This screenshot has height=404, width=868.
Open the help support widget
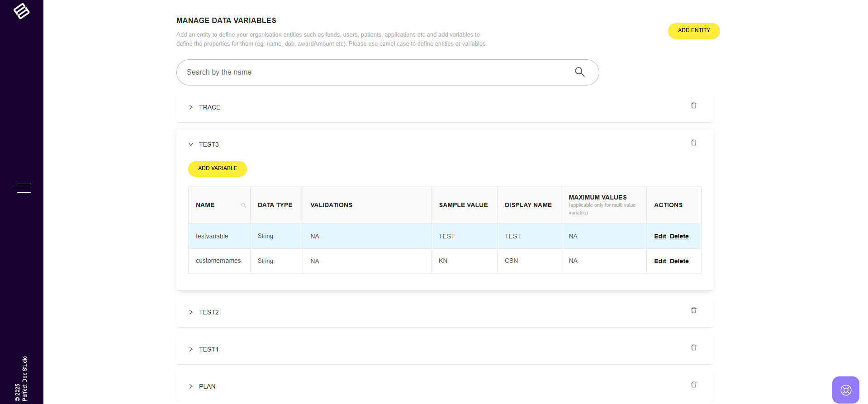coord(845,390)
